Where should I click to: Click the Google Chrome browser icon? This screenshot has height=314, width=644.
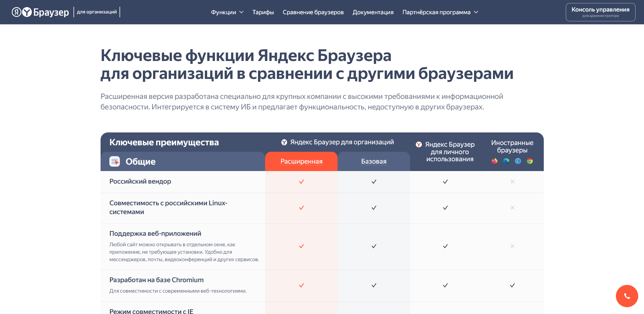[x=530, y=161]
